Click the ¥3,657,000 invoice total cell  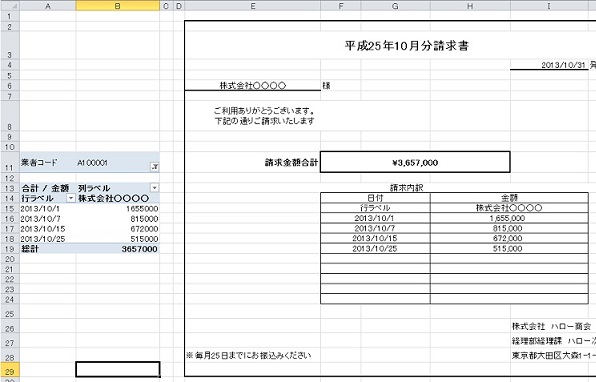(x=415, y=162)
